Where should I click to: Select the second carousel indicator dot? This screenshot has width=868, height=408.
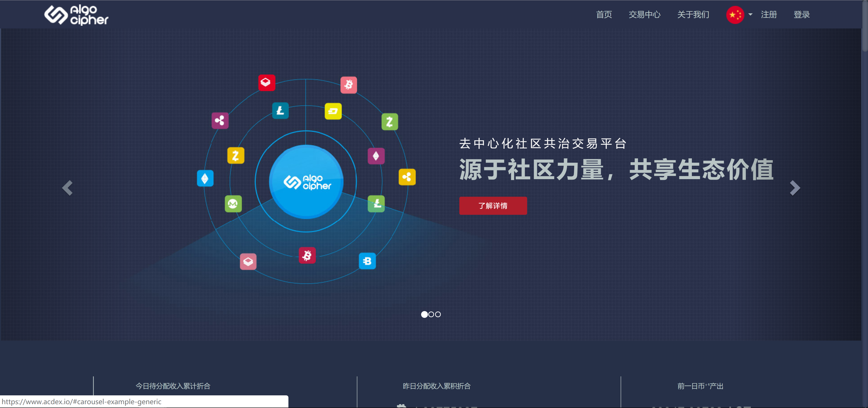coord(431,314)
